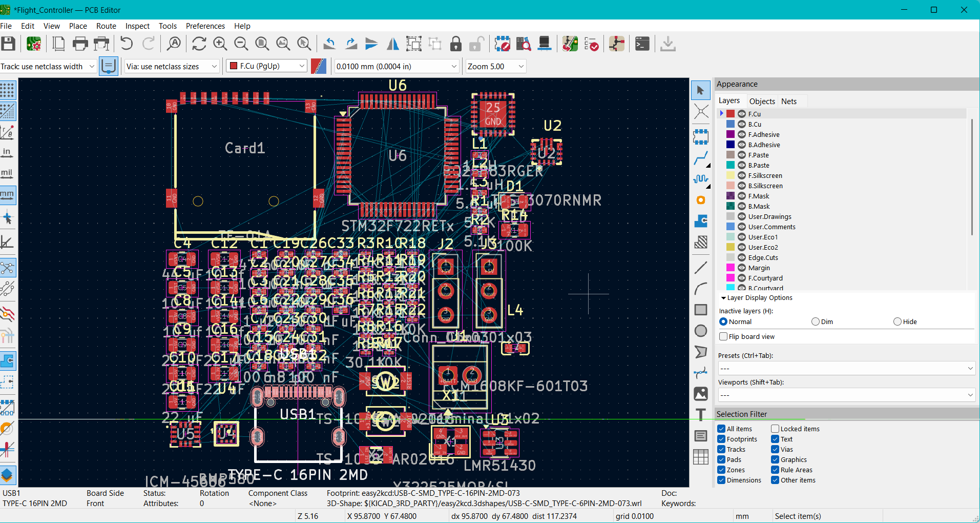Collapse Layer Display Options section

point(723,298)
